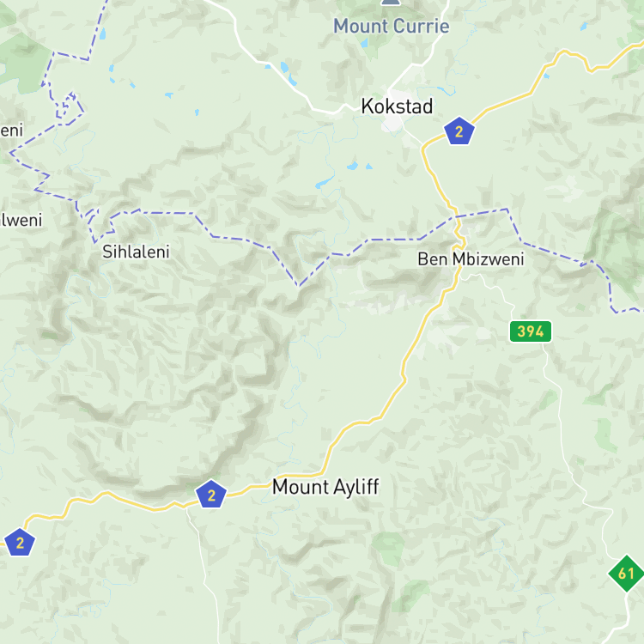This screenshot has width=644, height=644.
Task: Click the Mount Ayliff town label
Action: pos(325,487)
